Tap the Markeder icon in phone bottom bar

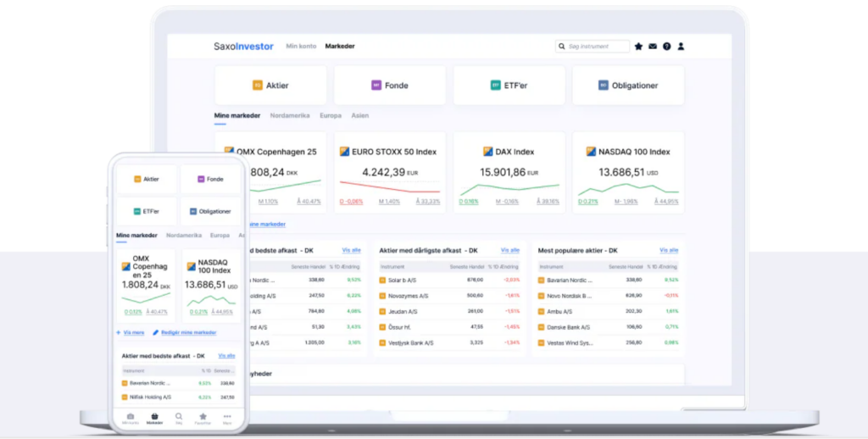(154, 418)
